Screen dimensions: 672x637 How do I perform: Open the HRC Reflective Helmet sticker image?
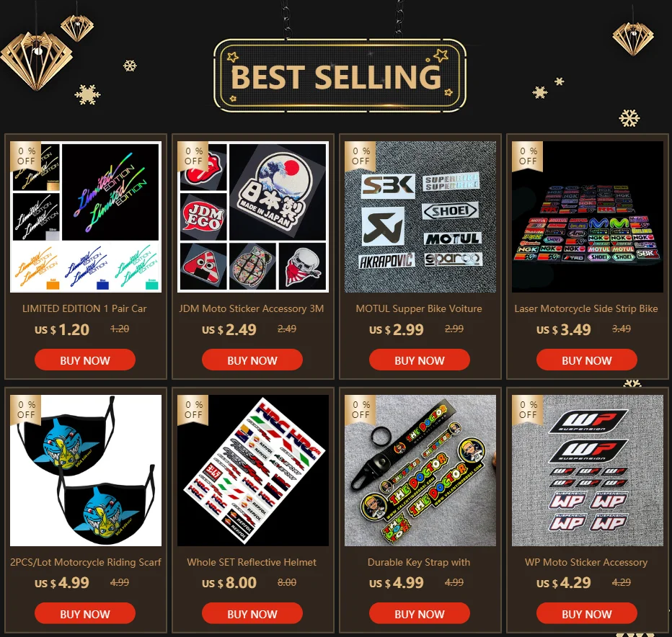pos(253,471)
